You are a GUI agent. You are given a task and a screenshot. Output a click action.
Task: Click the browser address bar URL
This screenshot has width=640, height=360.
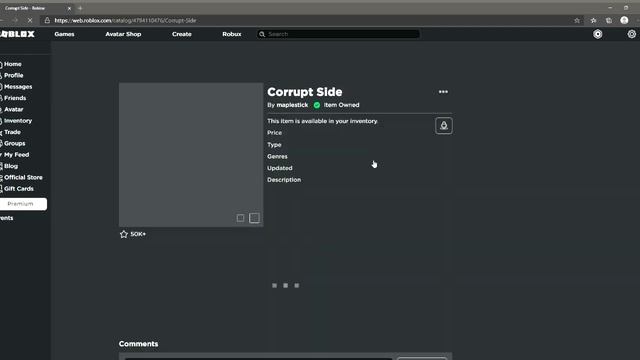click(125, 20)
